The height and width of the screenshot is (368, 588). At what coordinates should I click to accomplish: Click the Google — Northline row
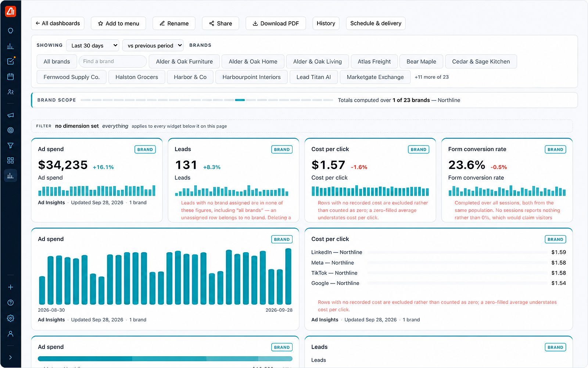(438, 283)
